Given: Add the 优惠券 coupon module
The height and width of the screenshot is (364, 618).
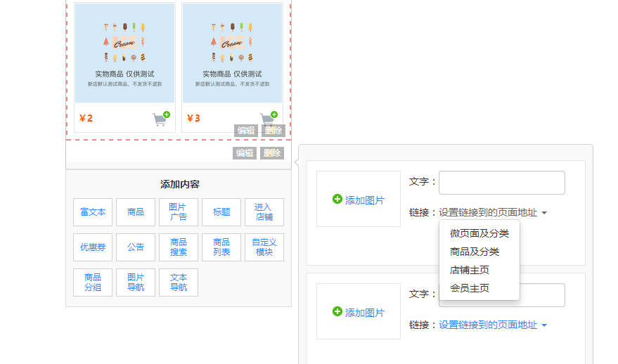Looking at the screenshot, I should 93,247.
